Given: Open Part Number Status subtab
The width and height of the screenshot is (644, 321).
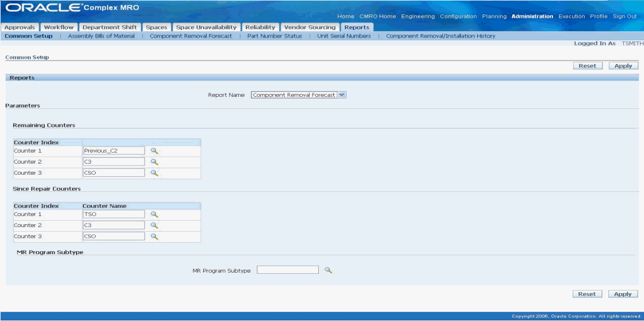Looking at the screenshot, I should pos(275,36).
